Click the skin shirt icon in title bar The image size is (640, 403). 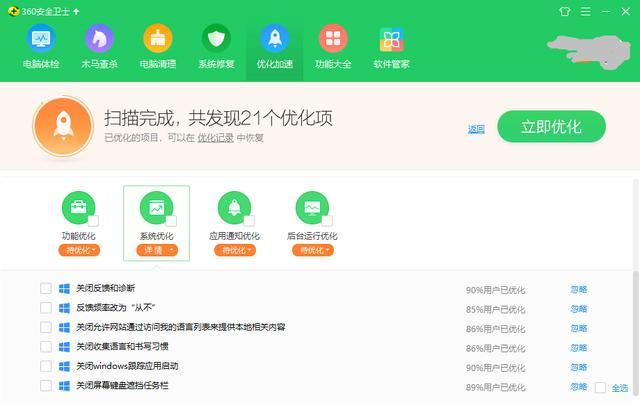point(565,11)
